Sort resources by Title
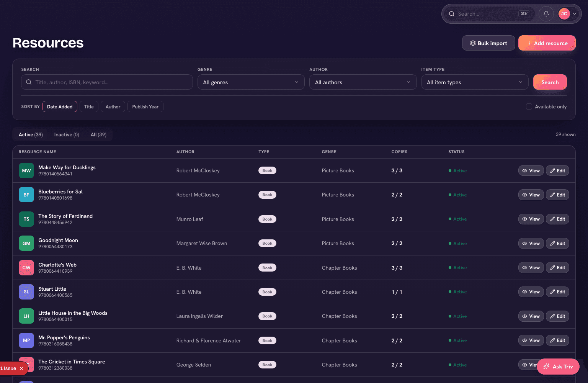Screen dimensions: 588x383 (89, 106)
